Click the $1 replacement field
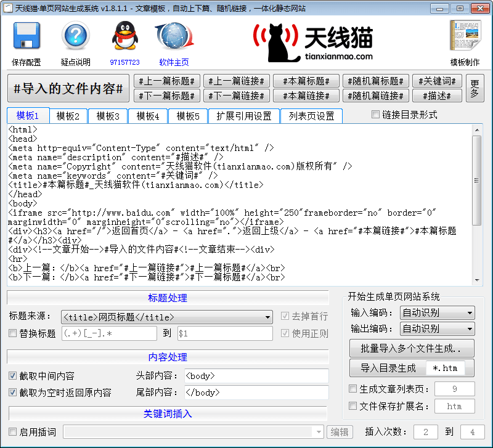Viewport: 493px width, 448px height. pos(225,333)
